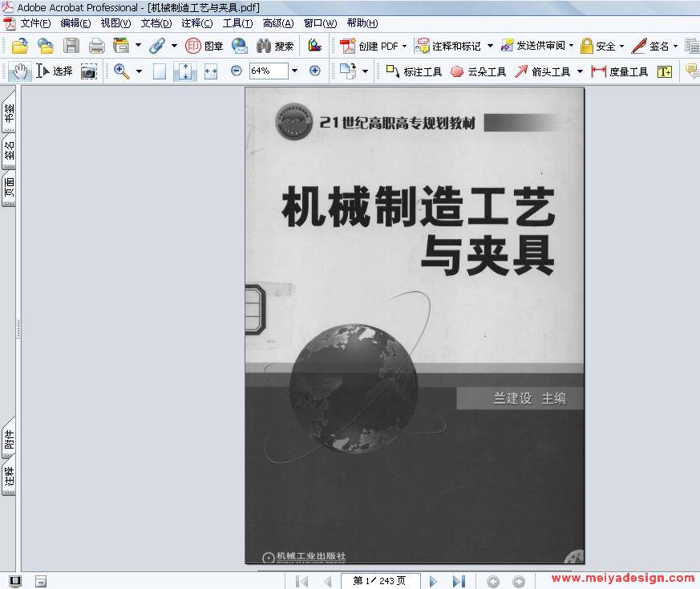Click the Snapshot camera tool
Screen dimensions: 700x589
(88, 71)
